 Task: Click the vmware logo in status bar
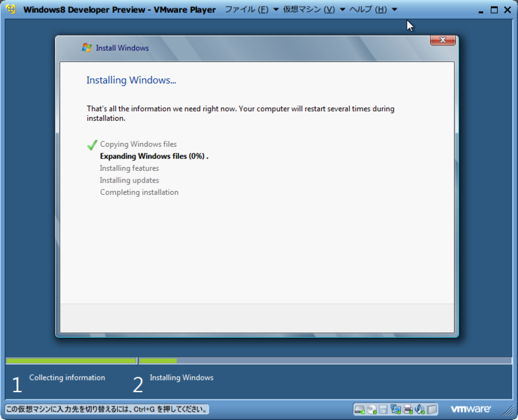[x=471, y=409]
